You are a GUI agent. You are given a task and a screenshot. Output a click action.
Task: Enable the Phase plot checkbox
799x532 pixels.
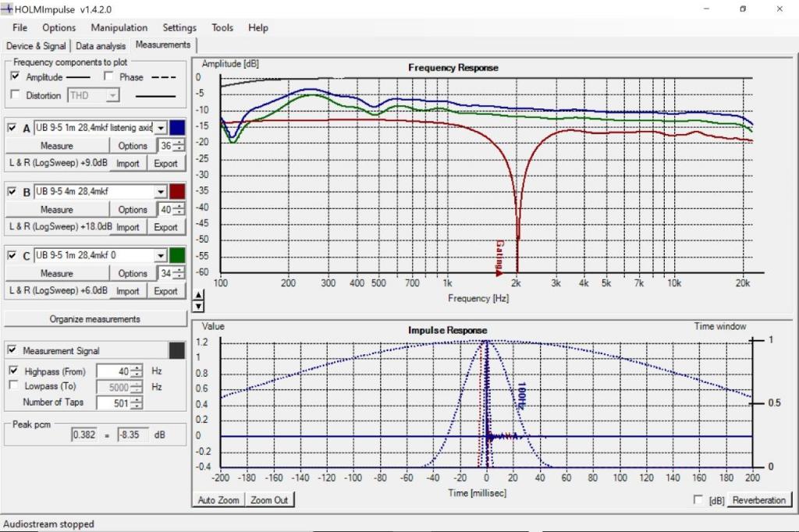(108, 76)
